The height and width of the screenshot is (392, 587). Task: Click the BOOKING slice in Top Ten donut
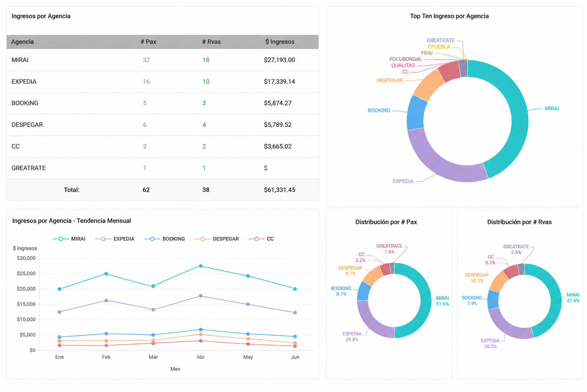(416, 113)
